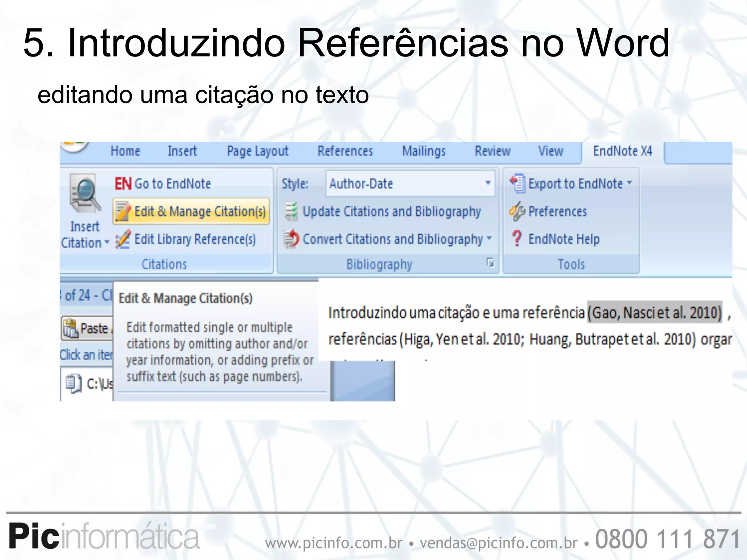The image size is (747, 560).
Task: Expand the Insert Citation dropdown arrow
Action: (107, 242)
